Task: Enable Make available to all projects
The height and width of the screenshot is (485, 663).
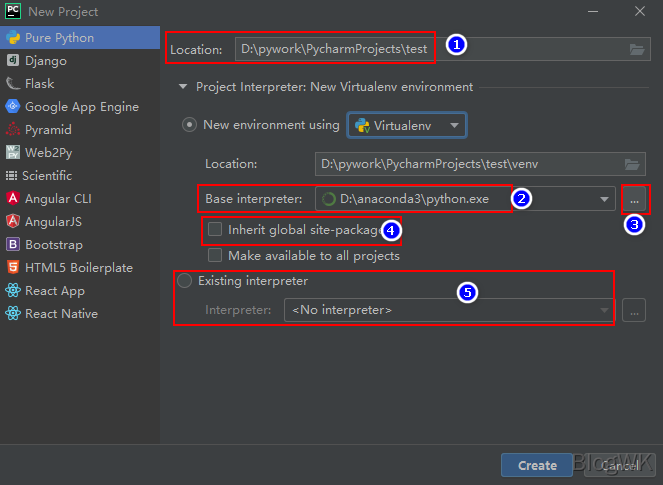Action: coord(215,255)
